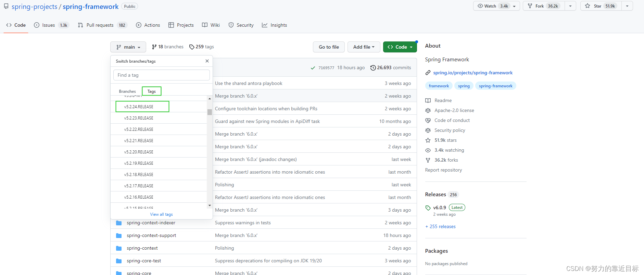Open the spring-projects organization link
644x275 pixels.
(35, 7)
